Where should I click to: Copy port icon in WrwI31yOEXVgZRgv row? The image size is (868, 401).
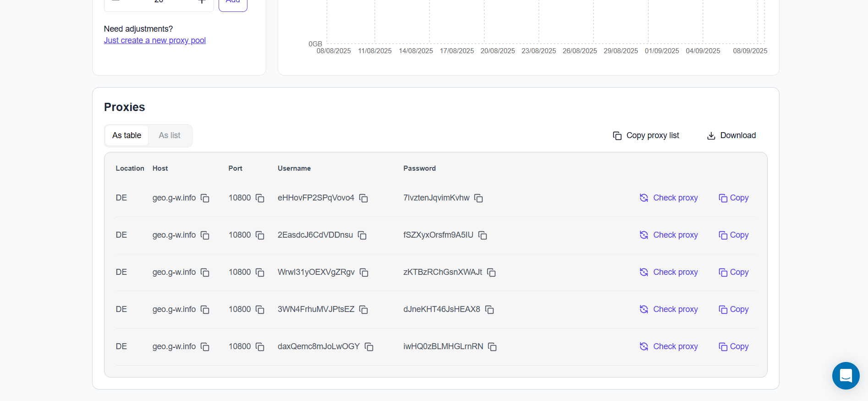click(x=260, y=273)
